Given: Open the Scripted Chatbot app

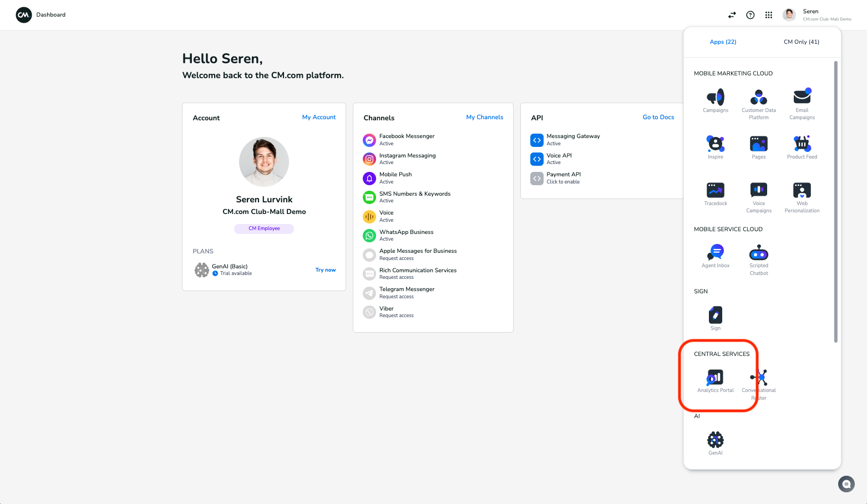Looking at the screenshot, I should click(x=758, y=253).
